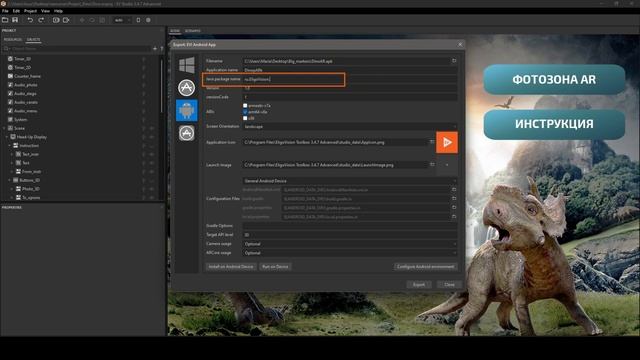Start preview with the toolbar preview icon
This screenshot has height=360, width=640.
56,20
